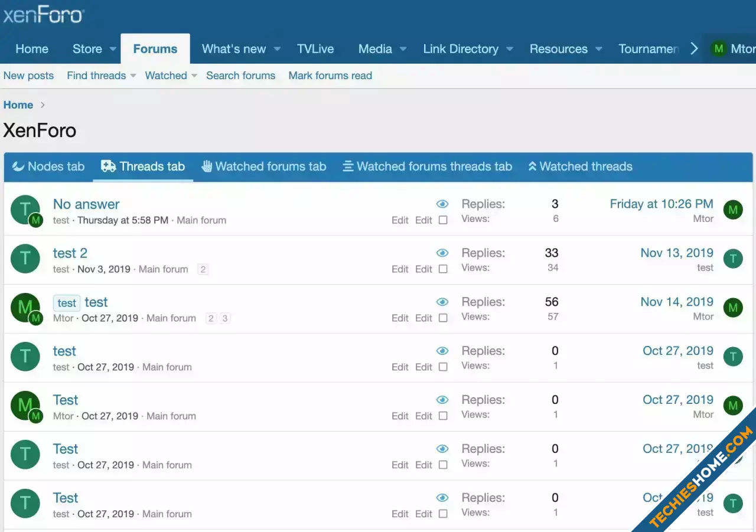Tick the checkbox for No answer thread

tap(443, 220)
